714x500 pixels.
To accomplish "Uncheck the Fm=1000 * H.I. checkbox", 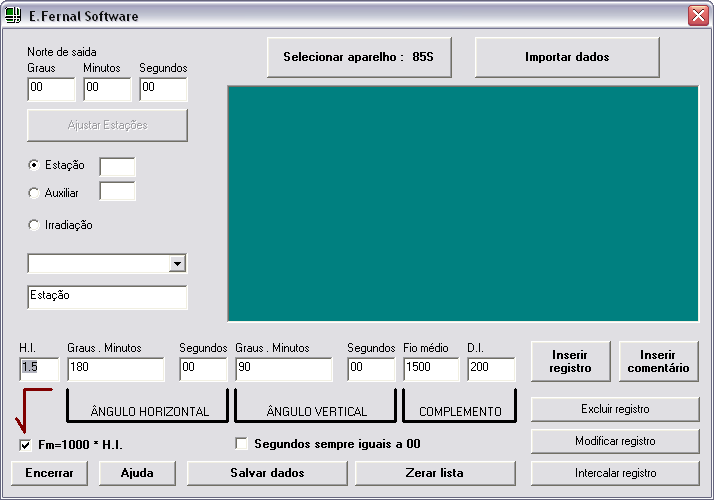I will pyautogui.click(x=25, y=444).
